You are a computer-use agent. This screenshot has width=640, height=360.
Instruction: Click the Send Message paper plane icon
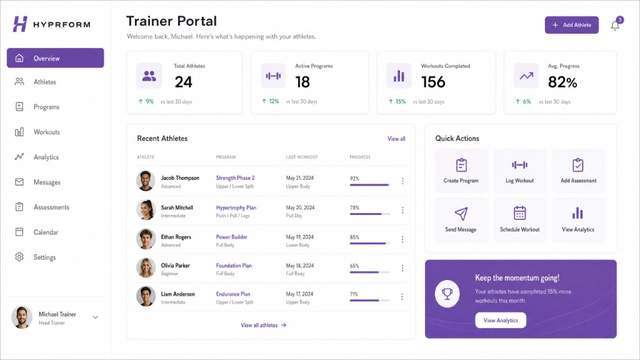point(461,213)
